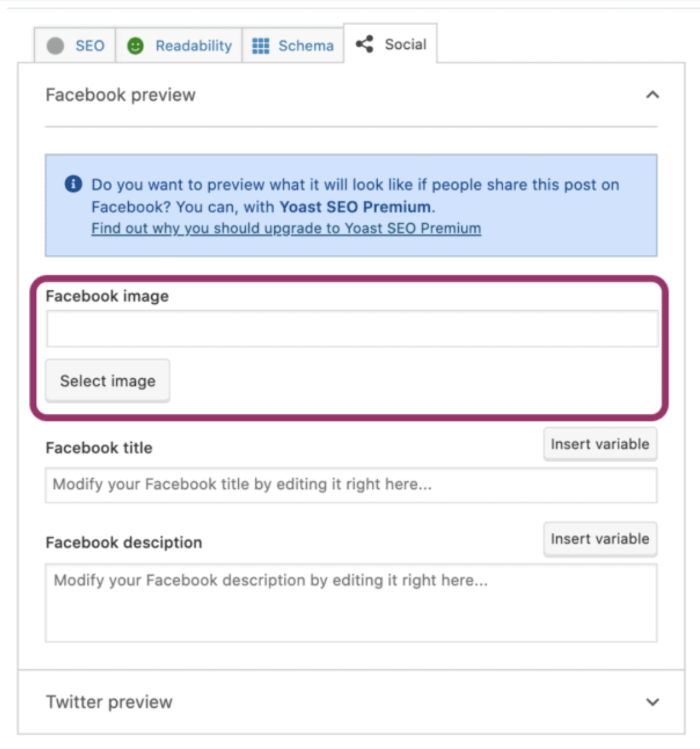
Task: Select the Social tab
Action: tap(390, 44)
